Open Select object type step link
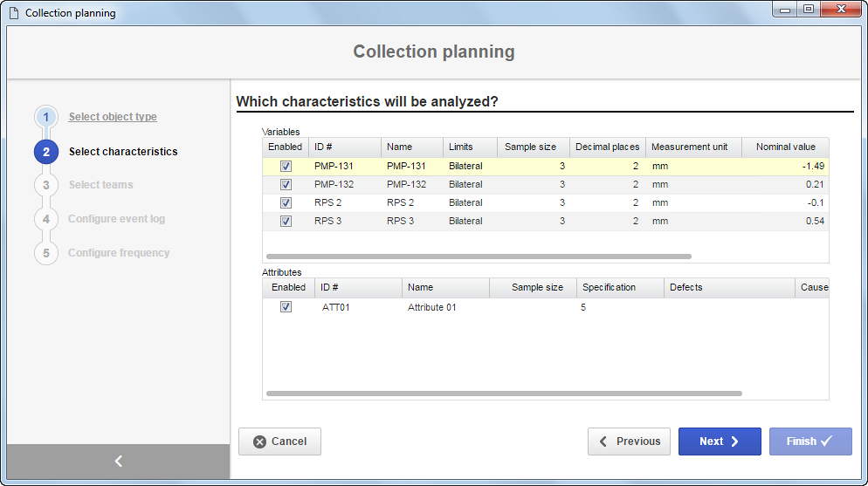This screenshot has width=868, height=486. (113, 117)
